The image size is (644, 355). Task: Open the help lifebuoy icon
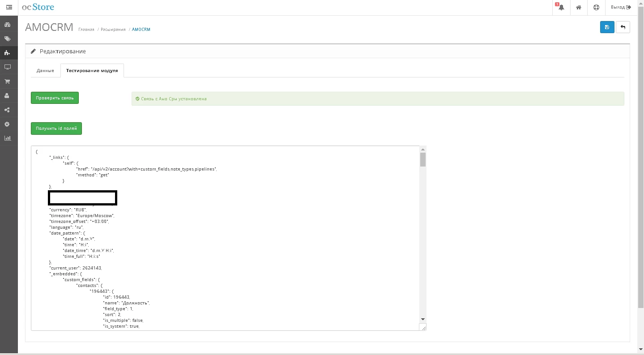coord(596,7)
